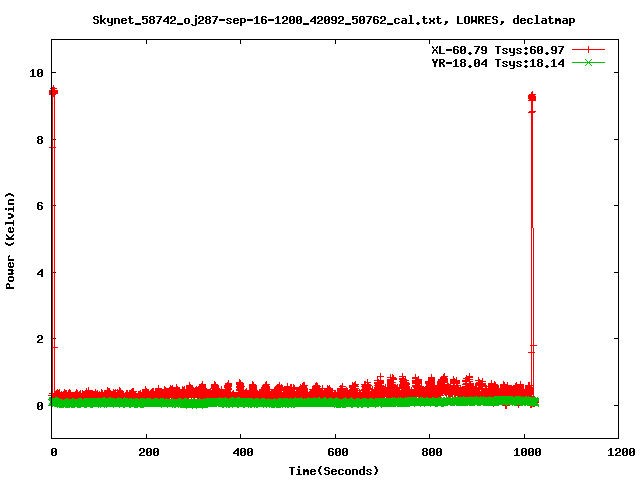Click the green legend line marker

[588, 63]
